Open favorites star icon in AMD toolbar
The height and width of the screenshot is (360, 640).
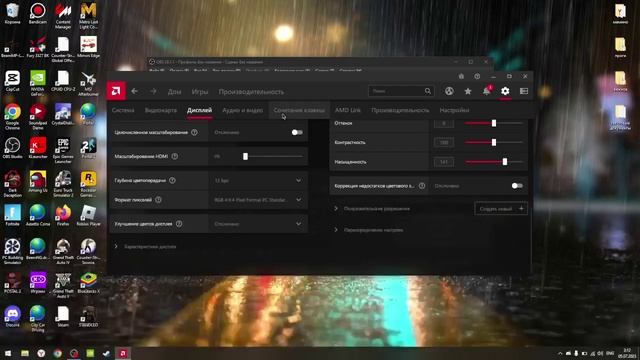[x=468, y=91]
